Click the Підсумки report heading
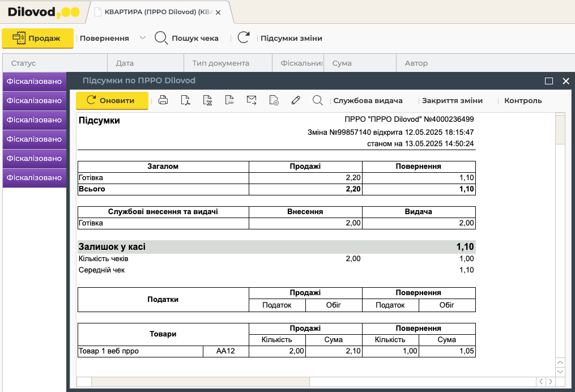Screen dimensions: 575x392 [99, 120]
